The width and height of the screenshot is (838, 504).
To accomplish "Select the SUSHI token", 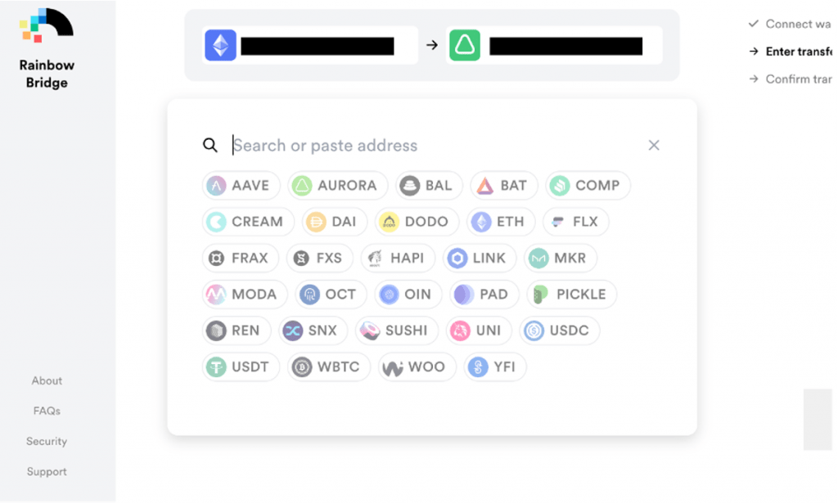I will 397,331.
